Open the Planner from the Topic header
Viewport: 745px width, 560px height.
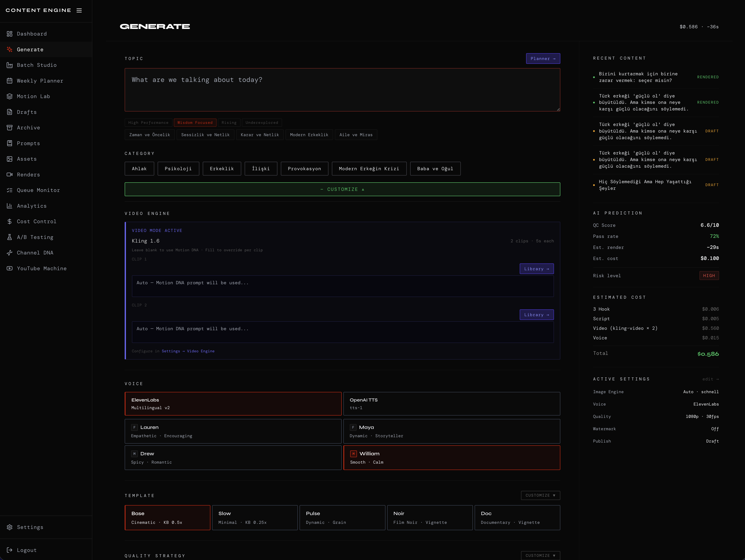[543, 58]
